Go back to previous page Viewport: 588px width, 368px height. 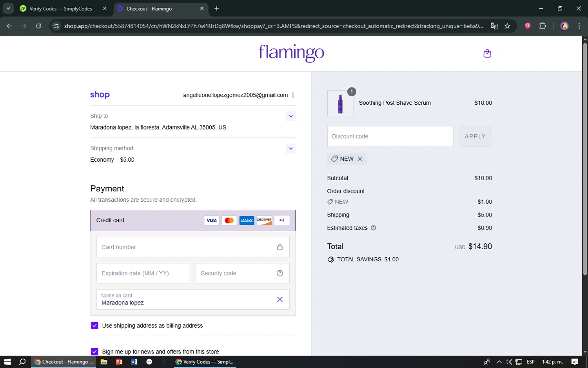pos(9,26)
